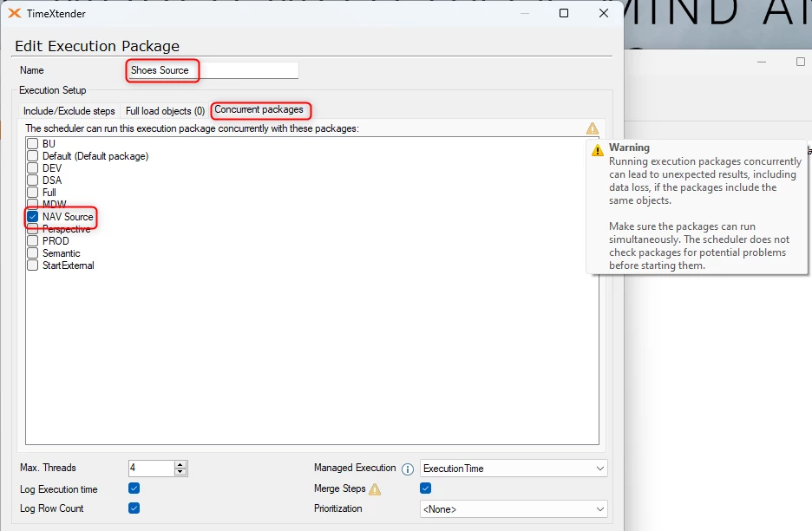Click the Prioritization label

click(x=337, y=508)
